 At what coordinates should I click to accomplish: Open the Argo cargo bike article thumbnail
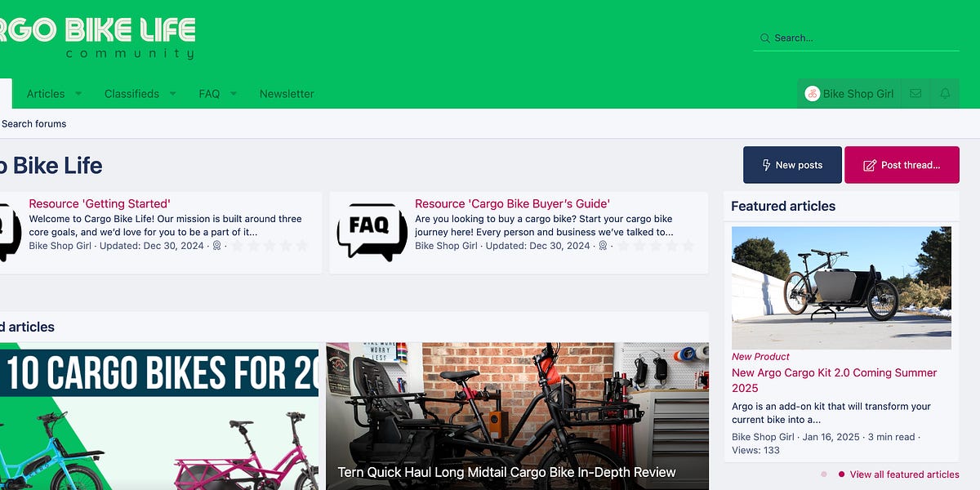(841, 287)
